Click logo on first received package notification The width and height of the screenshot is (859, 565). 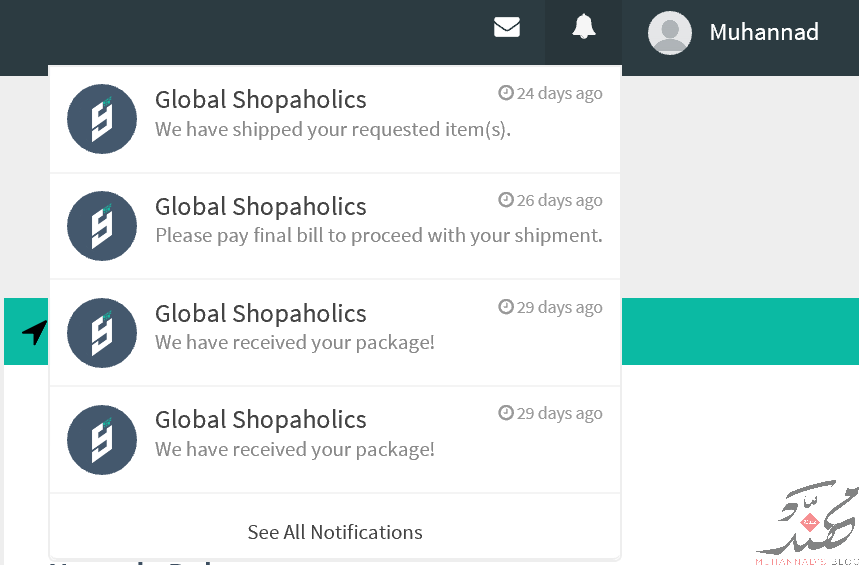tap(102, 333)
